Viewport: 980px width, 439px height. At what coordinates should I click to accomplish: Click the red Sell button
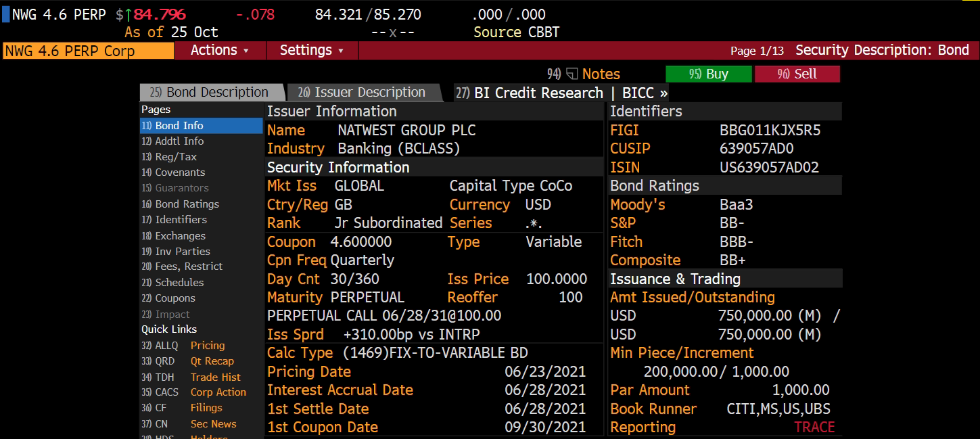[797, 74]
